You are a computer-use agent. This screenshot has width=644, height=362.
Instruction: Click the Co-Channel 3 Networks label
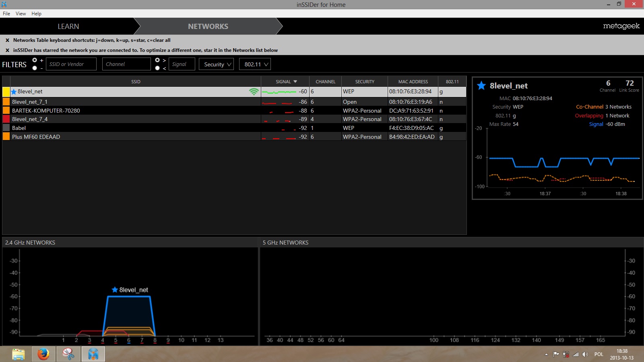(x=604, y=107)
